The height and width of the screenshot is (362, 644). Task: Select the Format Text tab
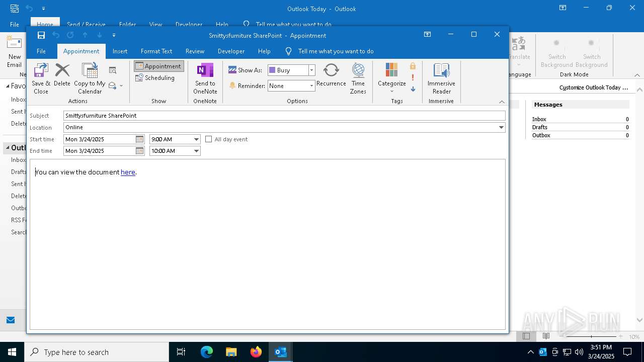tap(156, 51)
